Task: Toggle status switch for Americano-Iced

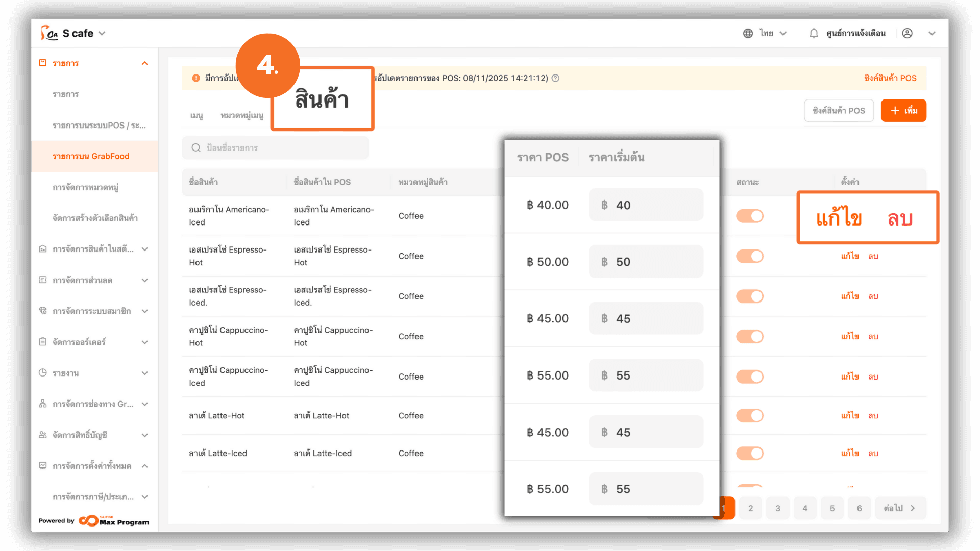Action: [x=749, y=216]
